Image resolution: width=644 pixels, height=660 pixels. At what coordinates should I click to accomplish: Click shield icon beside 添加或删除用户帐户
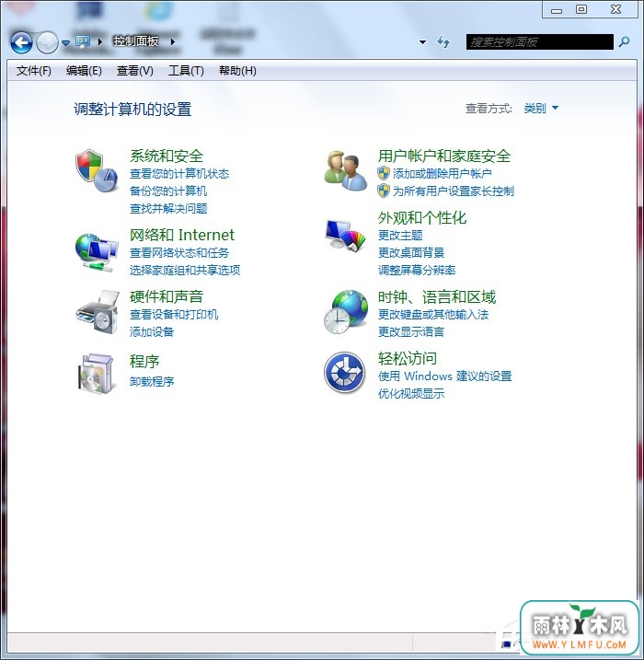pos(384,173)
